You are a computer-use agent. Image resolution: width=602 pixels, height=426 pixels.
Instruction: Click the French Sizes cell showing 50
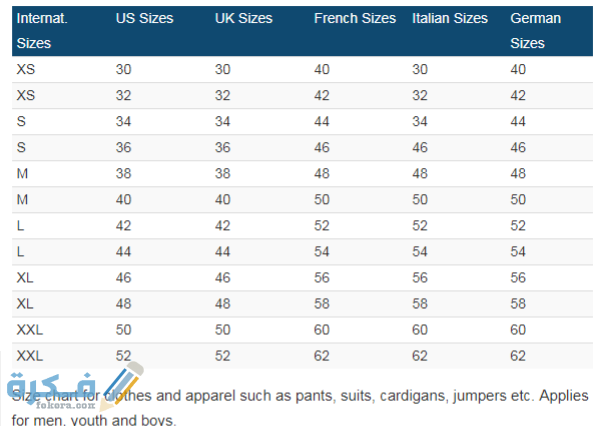[x=322, y=199]
